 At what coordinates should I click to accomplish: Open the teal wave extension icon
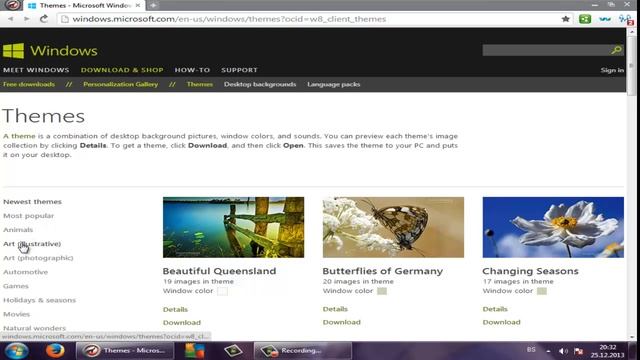(x=605, y=19)
